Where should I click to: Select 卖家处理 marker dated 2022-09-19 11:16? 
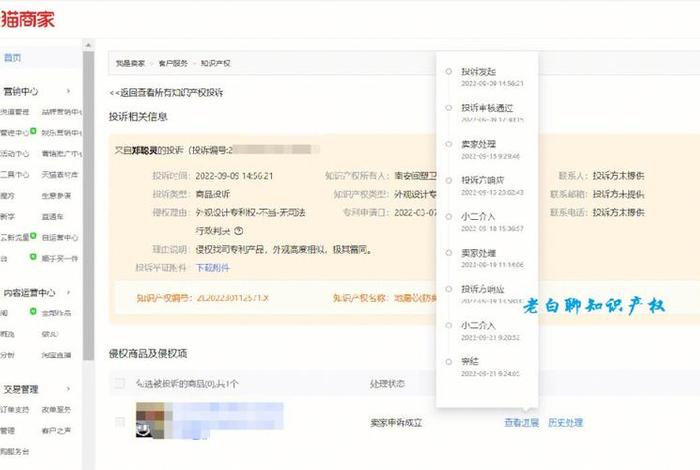pos(449,253)
